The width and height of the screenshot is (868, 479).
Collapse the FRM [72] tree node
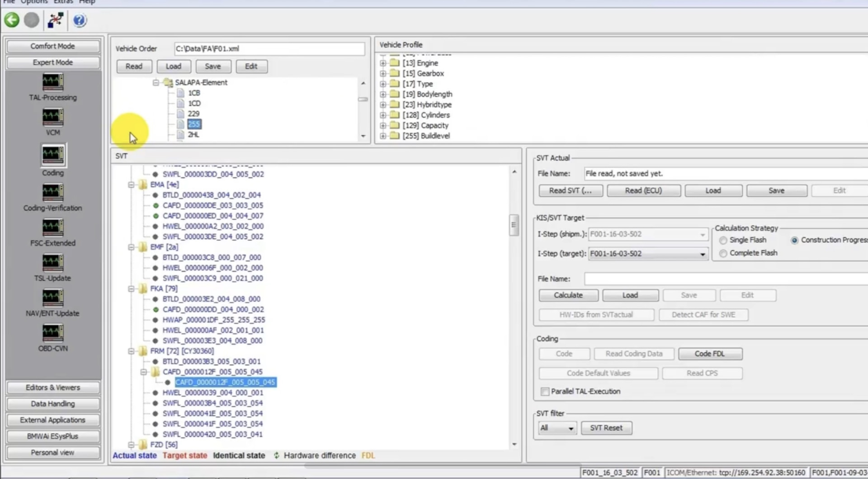131,351
